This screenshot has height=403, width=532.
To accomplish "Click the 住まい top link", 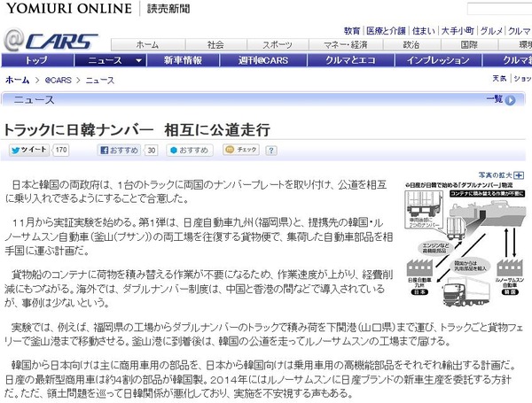I will 424,31.
